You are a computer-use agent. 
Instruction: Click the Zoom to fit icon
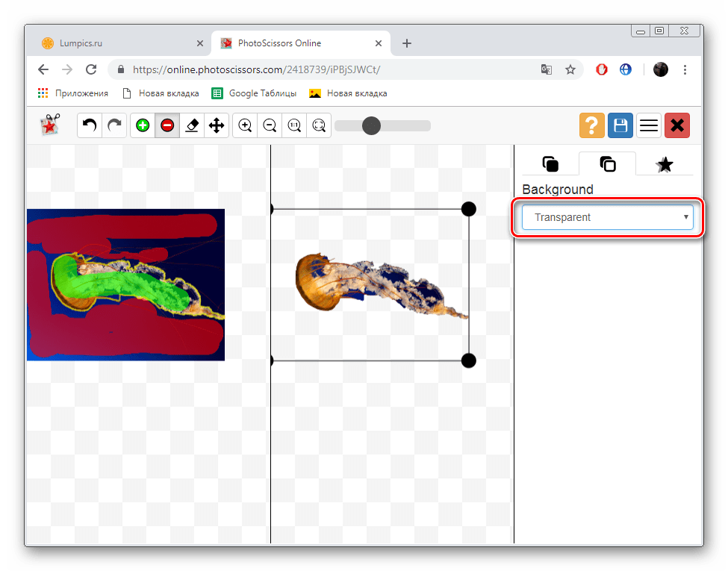pyautogui.click(x=320, y=125)
